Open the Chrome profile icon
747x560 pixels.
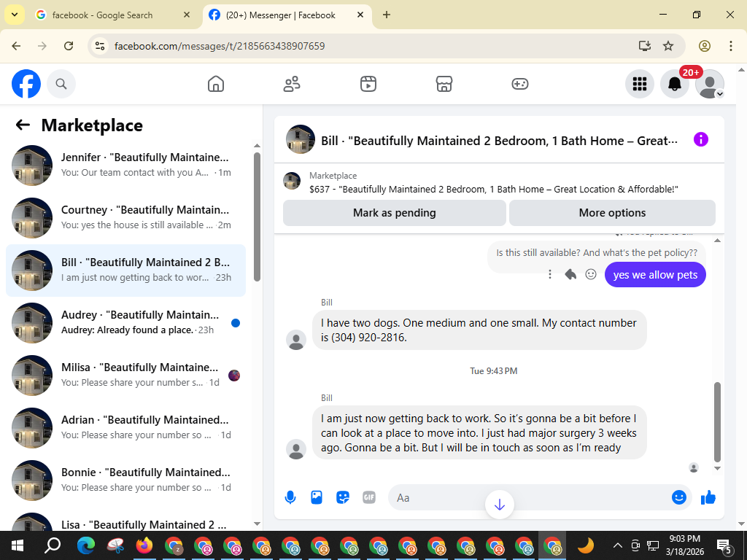tap(705, 46)
